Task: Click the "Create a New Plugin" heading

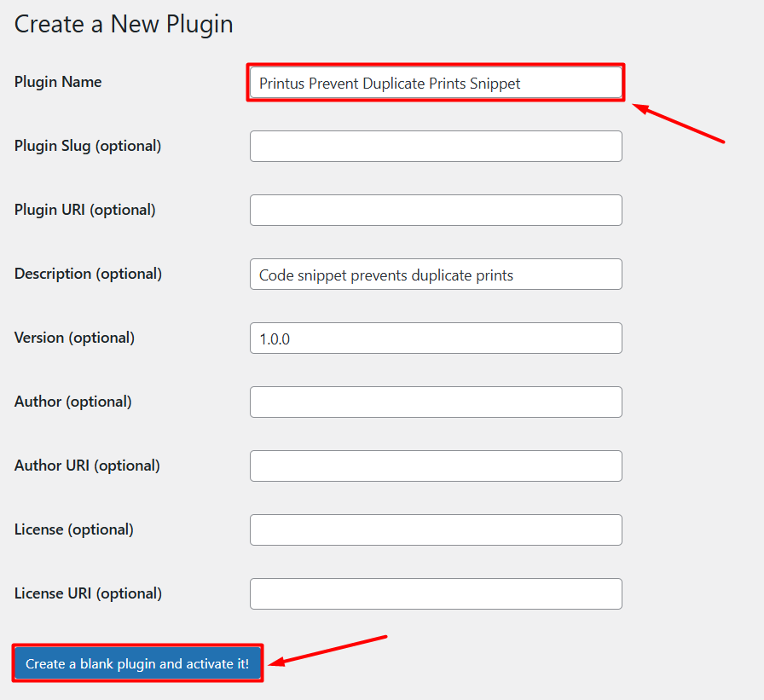Action: (x=124, y=24)
